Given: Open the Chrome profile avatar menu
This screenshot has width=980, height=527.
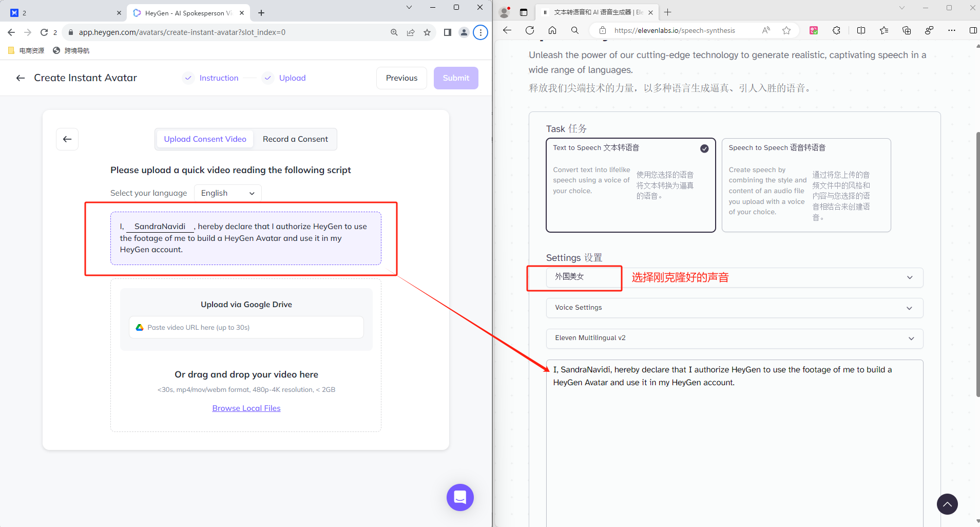Looking at the screenshot, I should click(464, 32).
